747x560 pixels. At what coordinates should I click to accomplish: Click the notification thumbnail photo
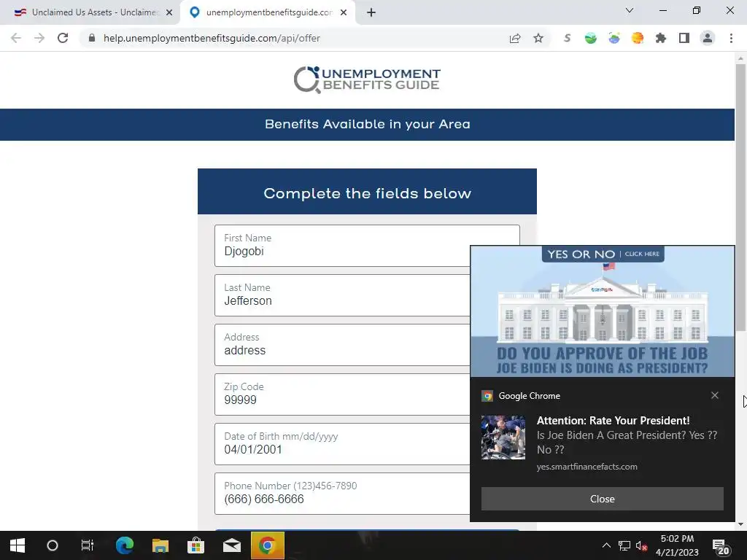pyautogui.click(x=503, y=437)
